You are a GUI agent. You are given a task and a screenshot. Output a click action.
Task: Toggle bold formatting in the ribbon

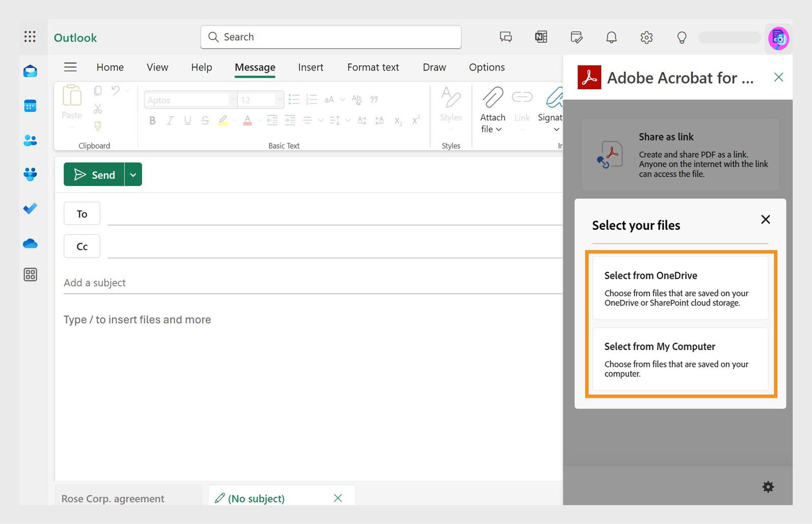pos(152,120)
